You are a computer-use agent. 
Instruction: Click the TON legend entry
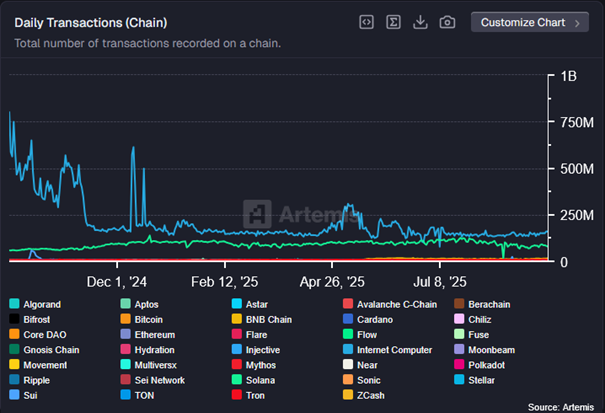pos(137,395)
